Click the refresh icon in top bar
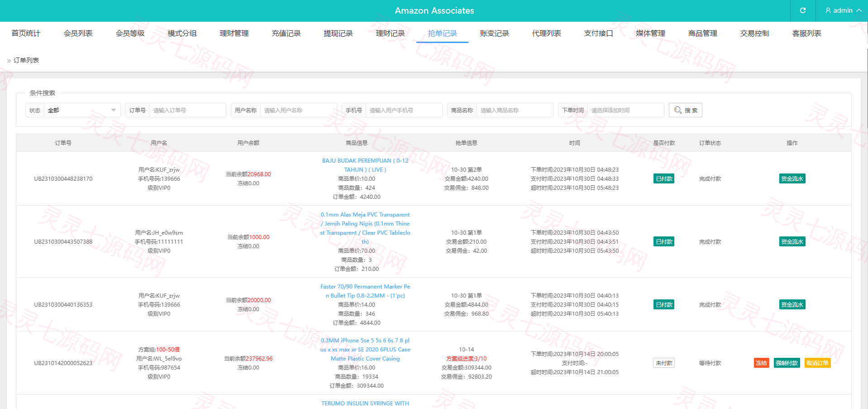Image resolution: width=868 pixels, height=409 pixels. pyautogui.click(x=803, y=10)
